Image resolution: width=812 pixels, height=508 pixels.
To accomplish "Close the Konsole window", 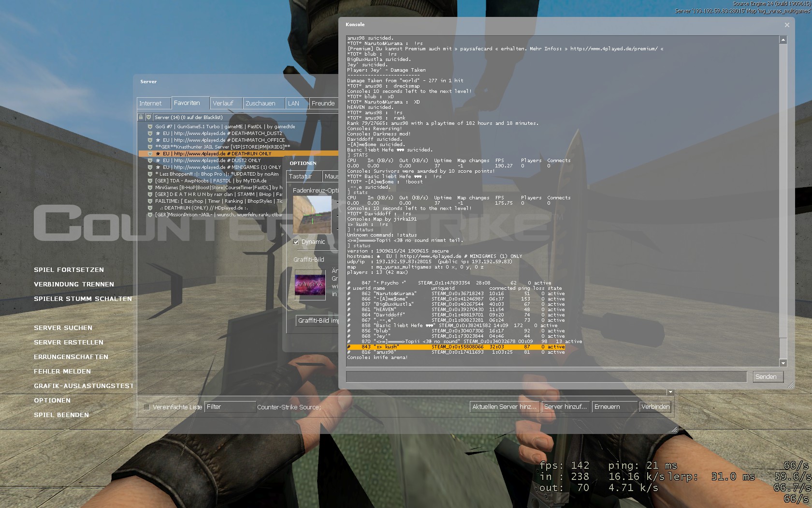I will (787, 25).
